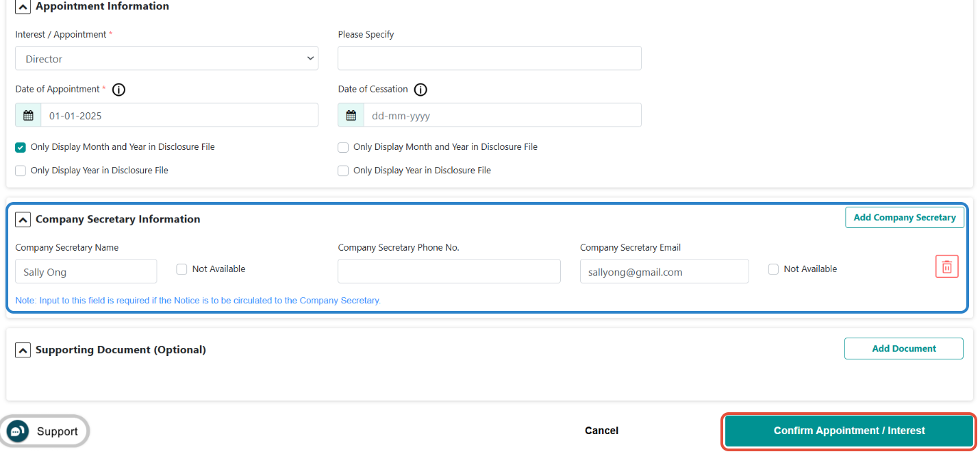
Task: Open the Interest / Appointment dropdown
Action: pyautogui.click(x=166, y=58)
